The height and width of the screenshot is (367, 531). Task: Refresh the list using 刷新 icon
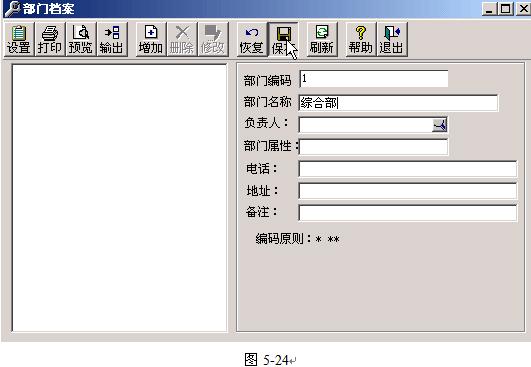tap(322, 39)
